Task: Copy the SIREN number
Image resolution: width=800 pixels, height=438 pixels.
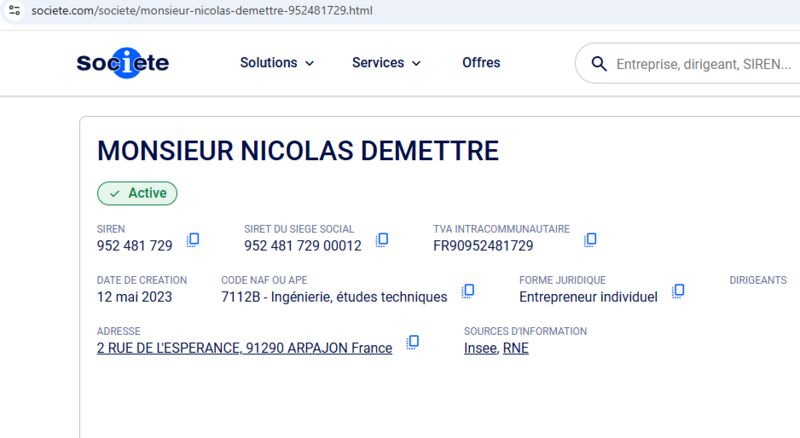Action: pyautogui.click(x=193, y=239)
